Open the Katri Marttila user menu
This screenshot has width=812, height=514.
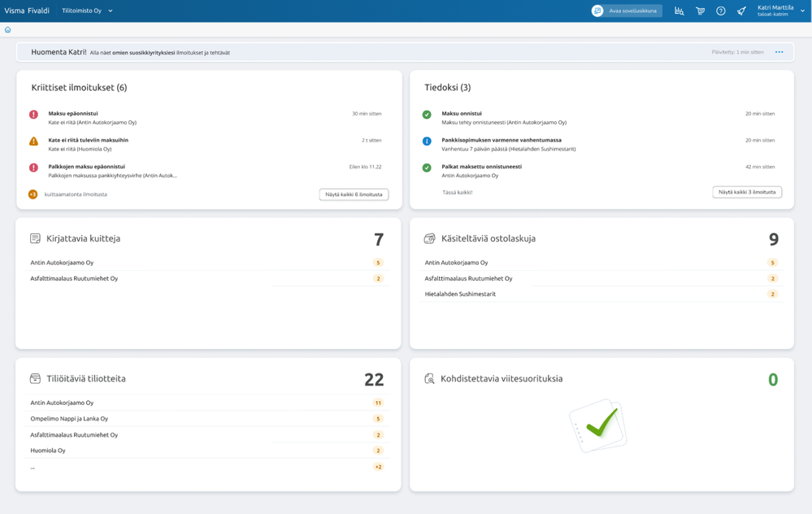780,11
